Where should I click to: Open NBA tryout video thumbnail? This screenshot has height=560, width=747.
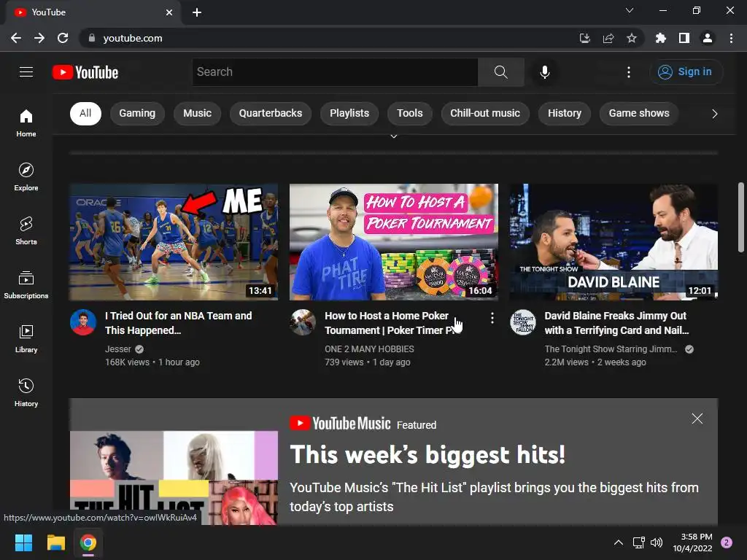174,242
